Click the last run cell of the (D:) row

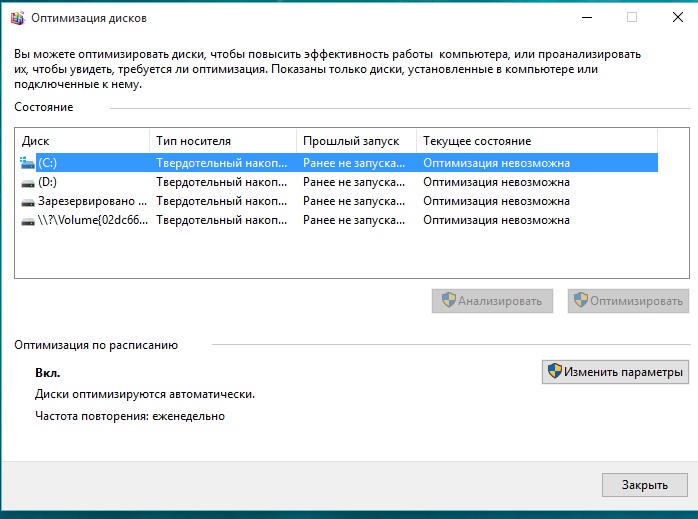point(356,182)
